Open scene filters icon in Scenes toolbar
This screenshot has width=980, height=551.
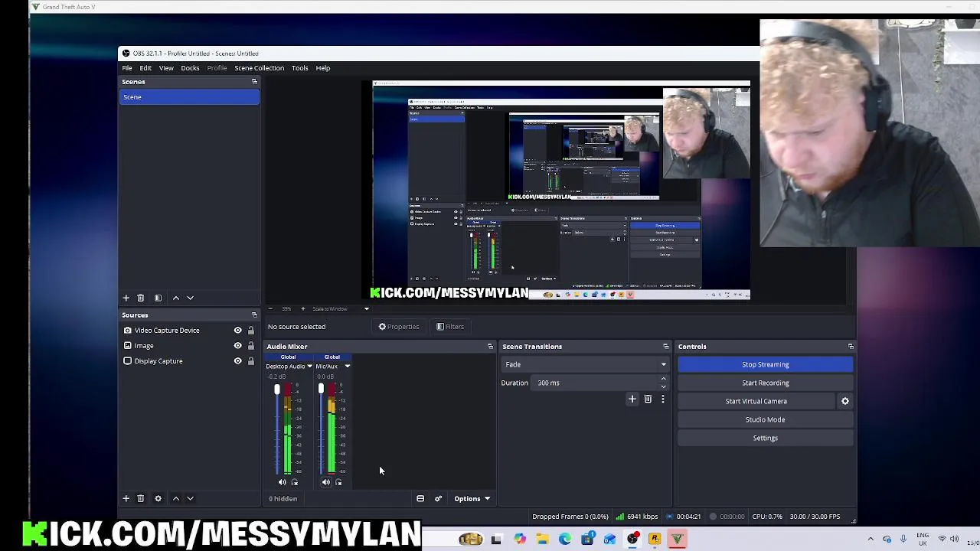158,298
